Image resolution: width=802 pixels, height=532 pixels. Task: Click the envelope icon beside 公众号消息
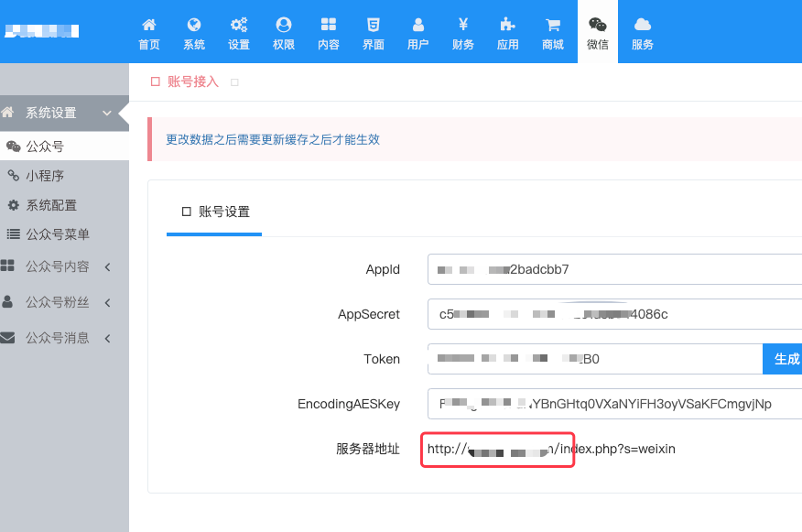(x=7, y=338)
